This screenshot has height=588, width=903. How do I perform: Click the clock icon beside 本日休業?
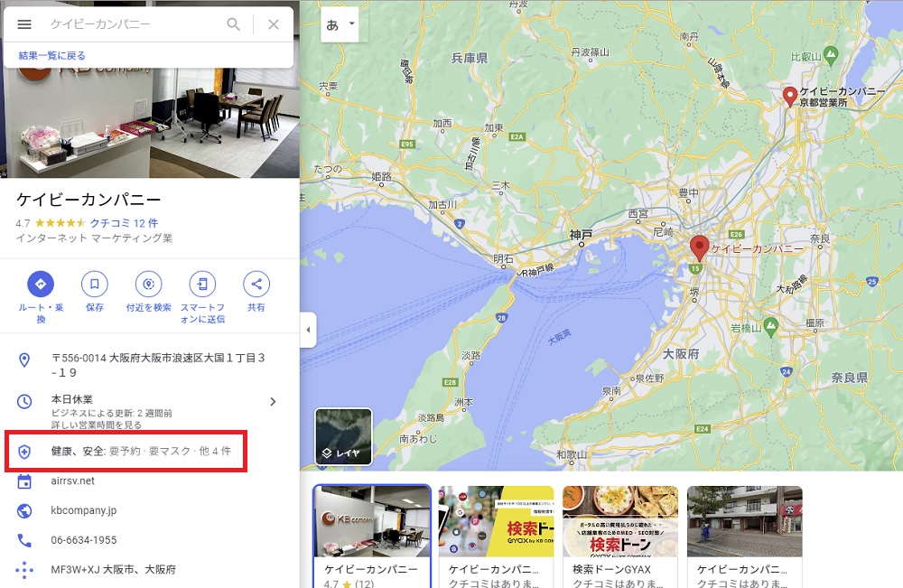coord(24,401)
